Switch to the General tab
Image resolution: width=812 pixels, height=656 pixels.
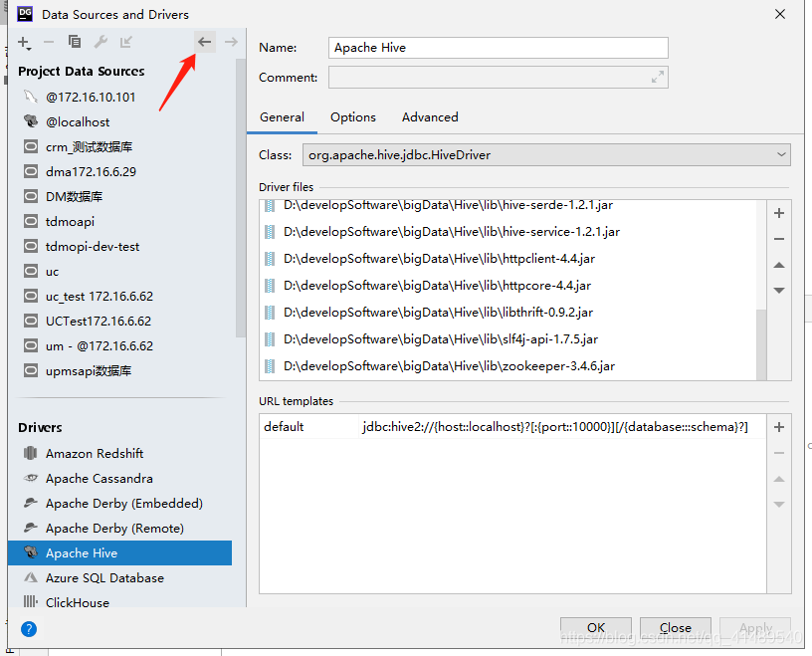pos(283,117)
